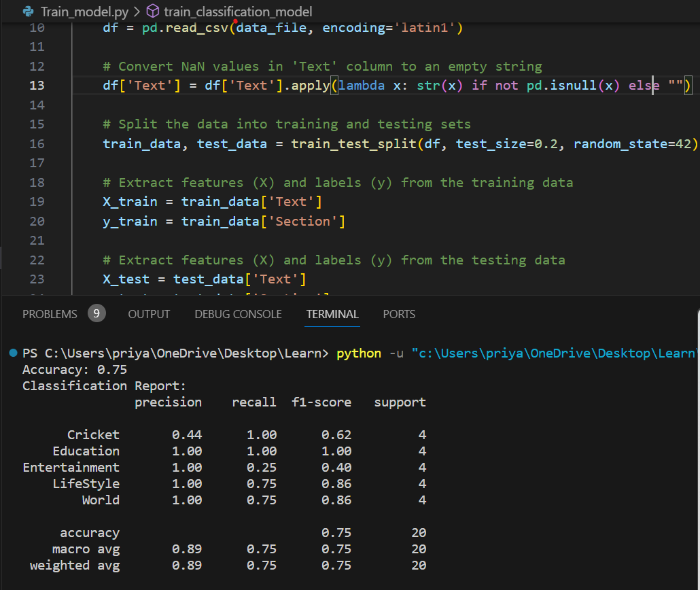700x590 pixels.
Task: Click random_state=42 argument on line 16
Action: [x=633, y=144]
